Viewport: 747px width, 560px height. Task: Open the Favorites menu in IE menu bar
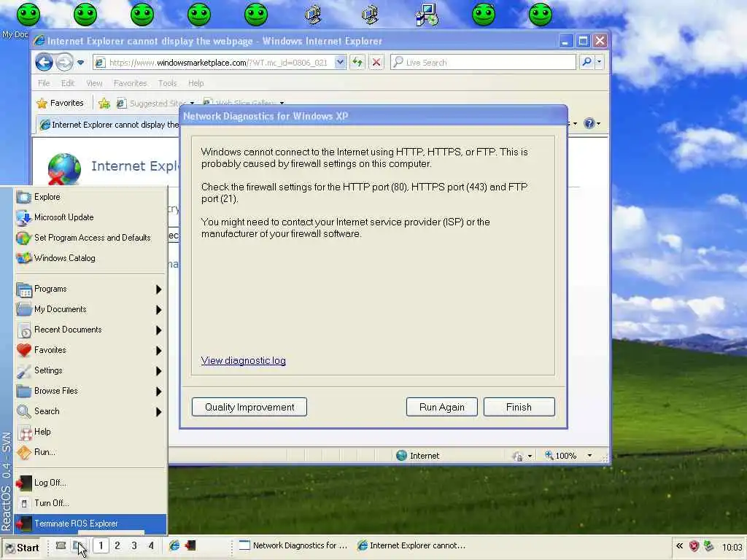130,83
